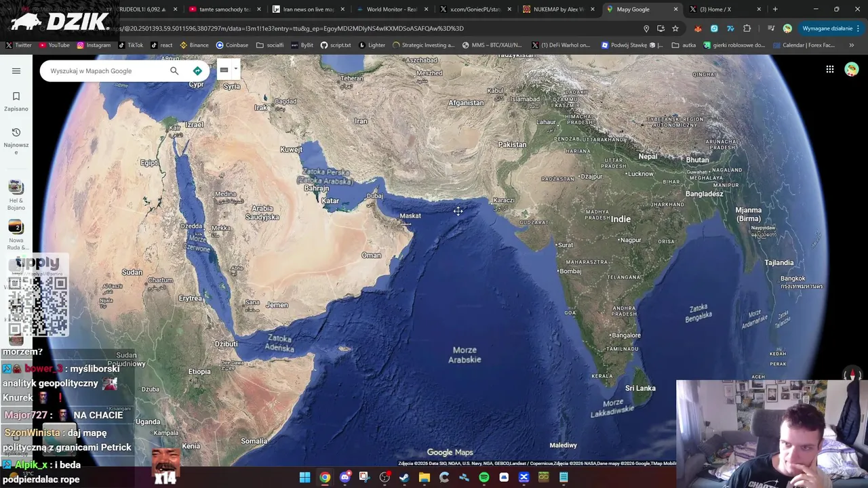Click the Chrome taskbar icon
This screenshot has height=488, width=868.
[325, 477]
